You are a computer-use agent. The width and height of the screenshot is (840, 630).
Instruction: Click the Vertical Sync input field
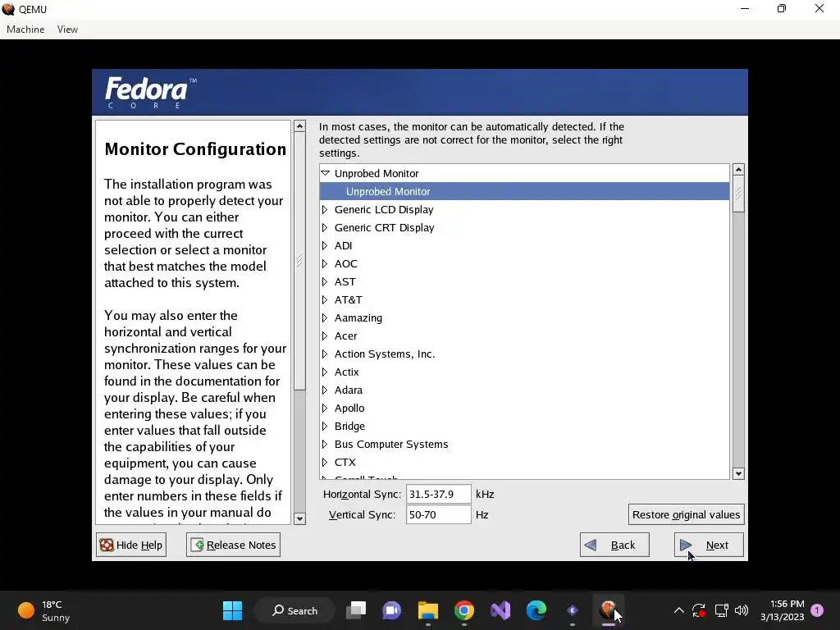click(x=438, y=514)
